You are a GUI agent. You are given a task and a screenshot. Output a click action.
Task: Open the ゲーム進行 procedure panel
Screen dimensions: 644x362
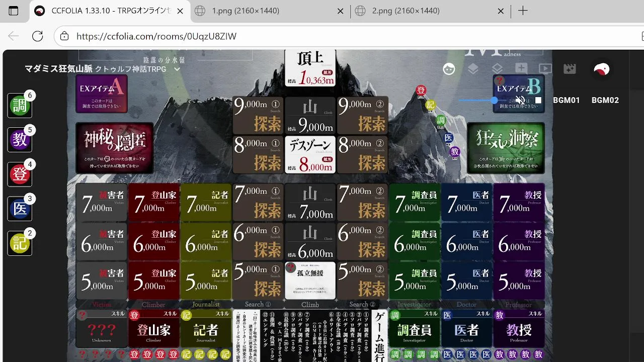[310, 336]
